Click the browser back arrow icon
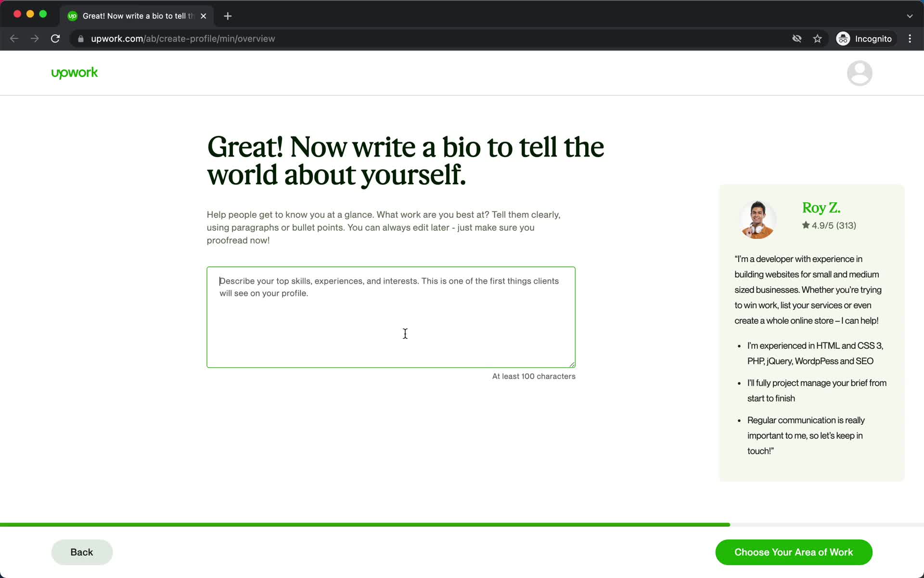This screenshot has width=924, height=578. tap(14, 38)
